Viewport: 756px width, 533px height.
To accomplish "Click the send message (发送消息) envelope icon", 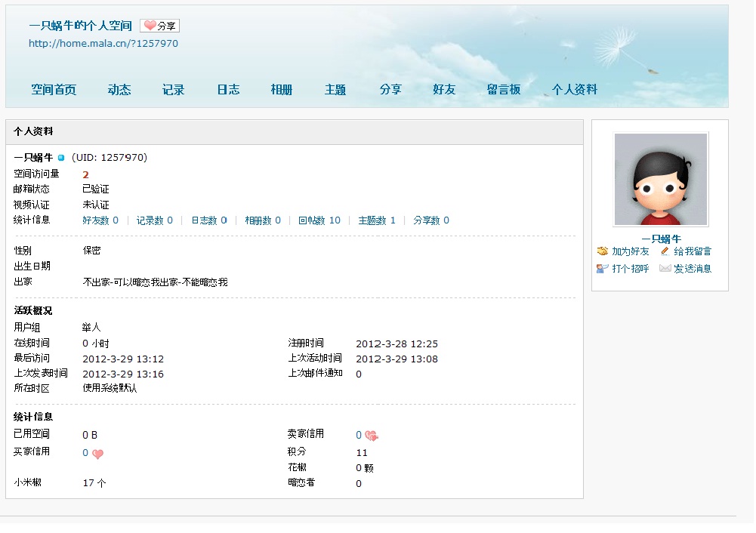I will point(665,269).
